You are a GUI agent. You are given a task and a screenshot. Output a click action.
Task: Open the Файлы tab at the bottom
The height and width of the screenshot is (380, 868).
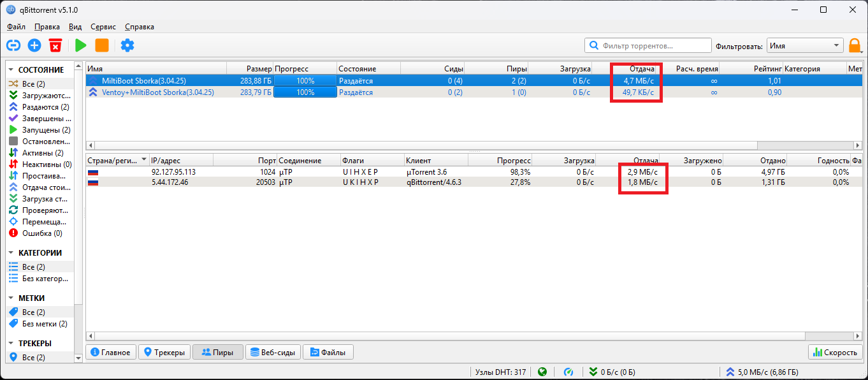tap(328, 352)
